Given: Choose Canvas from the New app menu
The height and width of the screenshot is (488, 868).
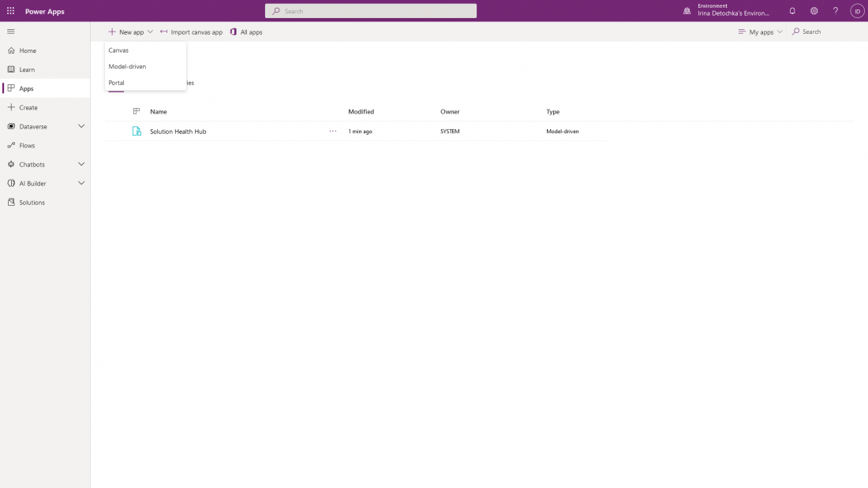Looking at the screenshot, I should point(118,50).
